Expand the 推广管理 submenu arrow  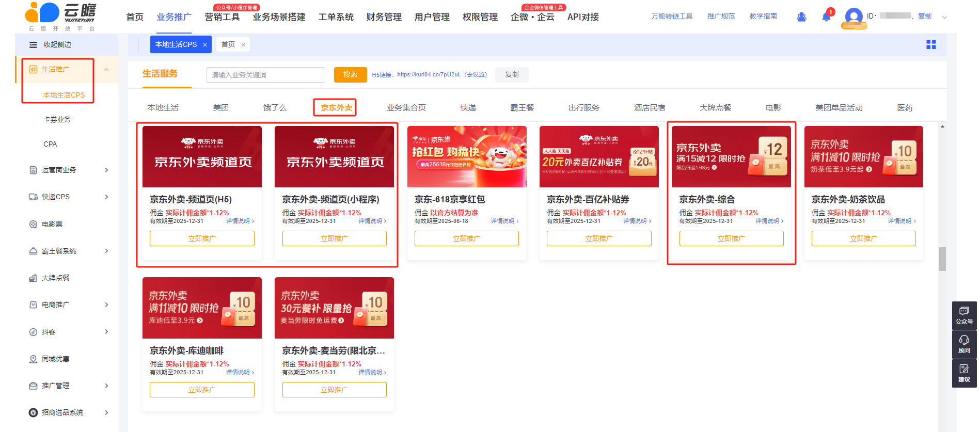pyautogui.click(x=106, y=386)
